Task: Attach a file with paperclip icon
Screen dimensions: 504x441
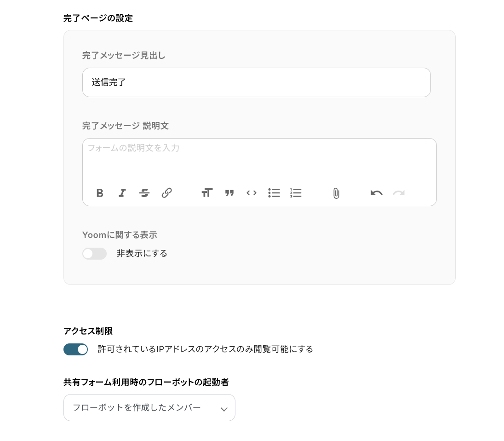Action: click(336, 193)
